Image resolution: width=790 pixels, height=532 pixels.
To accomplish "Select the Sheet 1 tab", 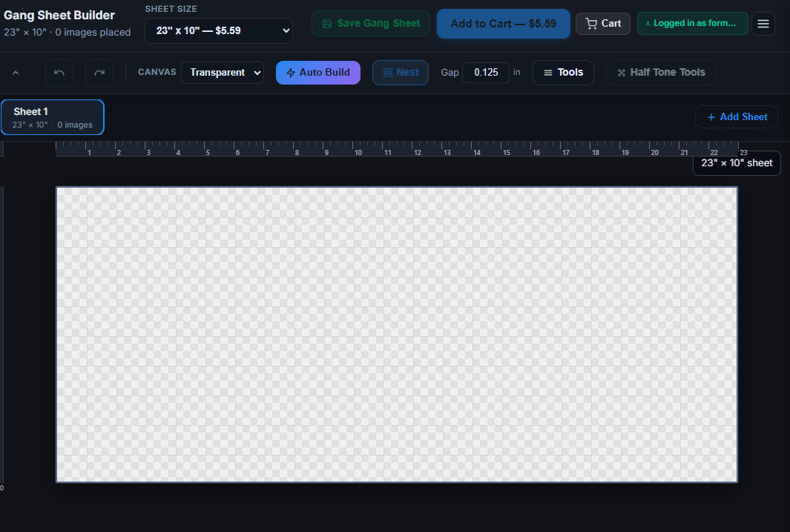I will pyautogui.click(x=53, y=117).
